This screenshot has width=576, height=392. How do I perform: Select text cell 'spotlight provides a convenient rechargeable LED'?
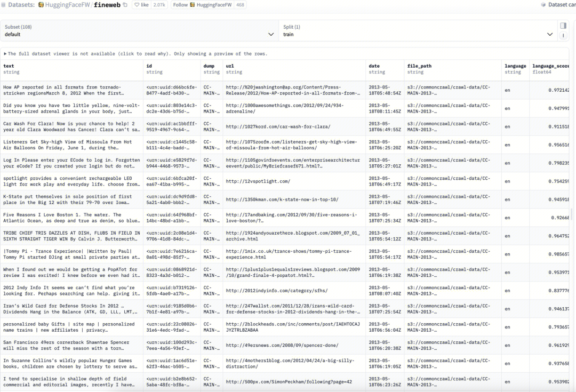point(71,181)
